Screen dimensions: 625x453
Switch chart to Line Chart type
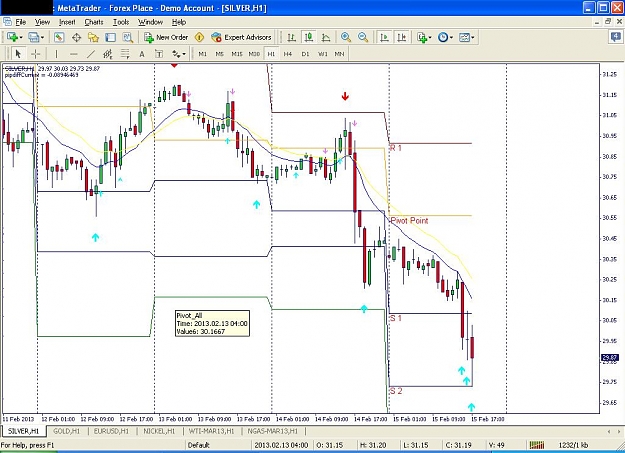pos(326,37)
